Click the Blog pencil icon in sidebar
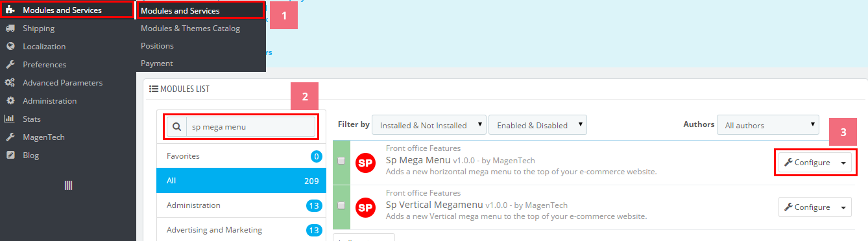Image resolution: width=868 pixels, height=241 pixels. pos(10,155)
